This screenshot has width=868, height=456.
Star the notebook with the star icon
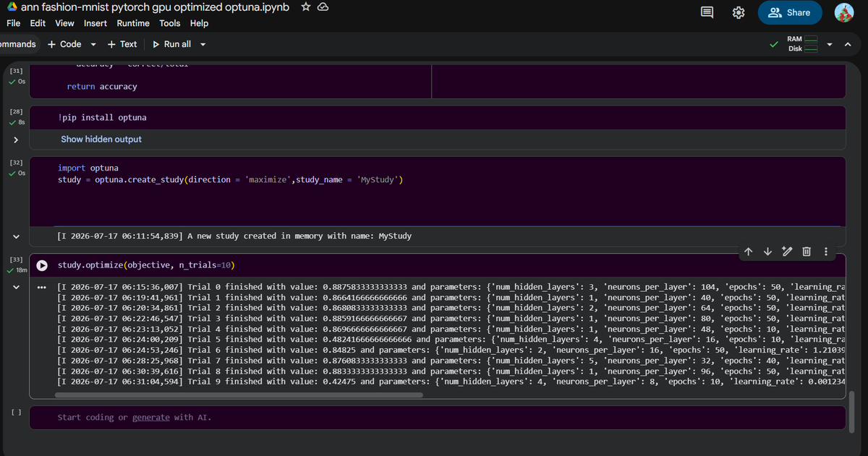[x=305, y=7]
